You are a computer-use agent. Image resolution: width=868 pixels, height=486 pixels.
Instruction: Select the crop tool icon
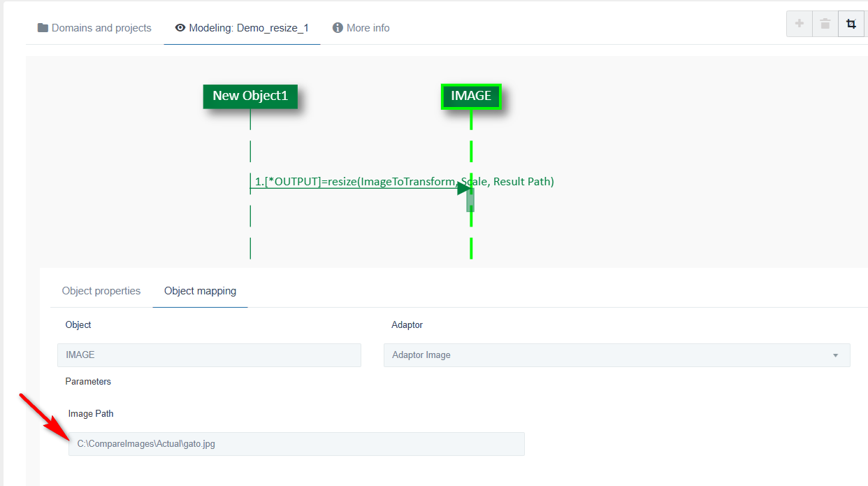point(851,24)
